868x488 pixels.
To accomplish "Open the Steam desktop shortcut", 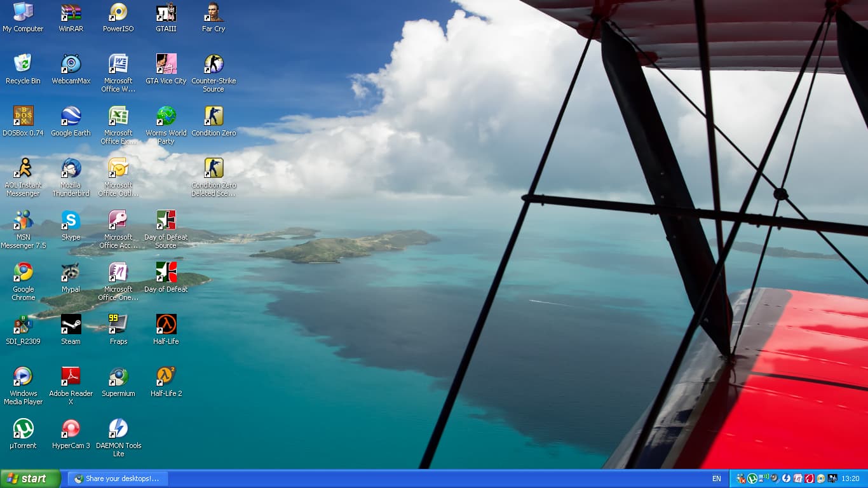I will coord(71,325).
